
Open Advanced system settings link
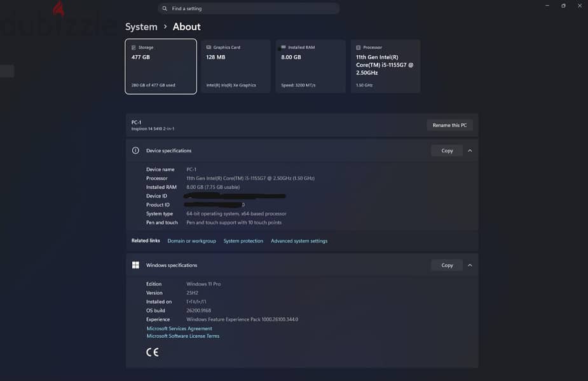299,241
